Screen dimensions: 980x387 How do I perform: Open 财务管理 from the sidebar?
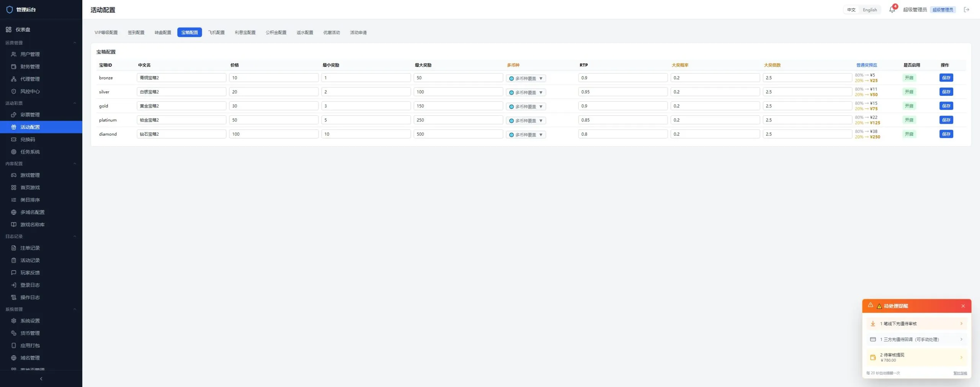point(41,67)
